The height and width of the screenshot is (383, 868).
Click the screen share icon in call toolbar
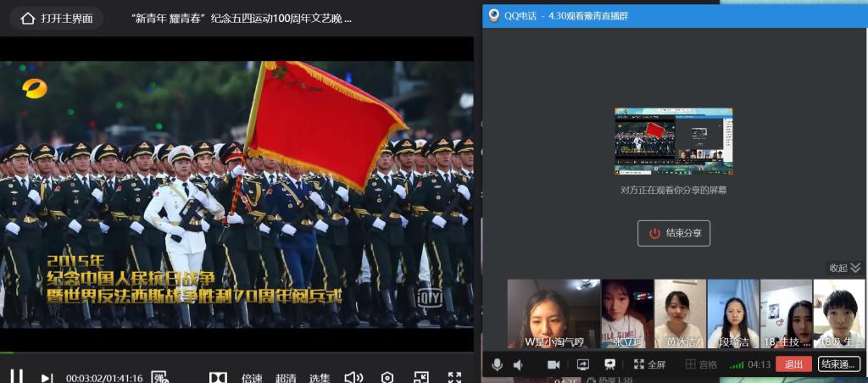click(x=583, y=364)
